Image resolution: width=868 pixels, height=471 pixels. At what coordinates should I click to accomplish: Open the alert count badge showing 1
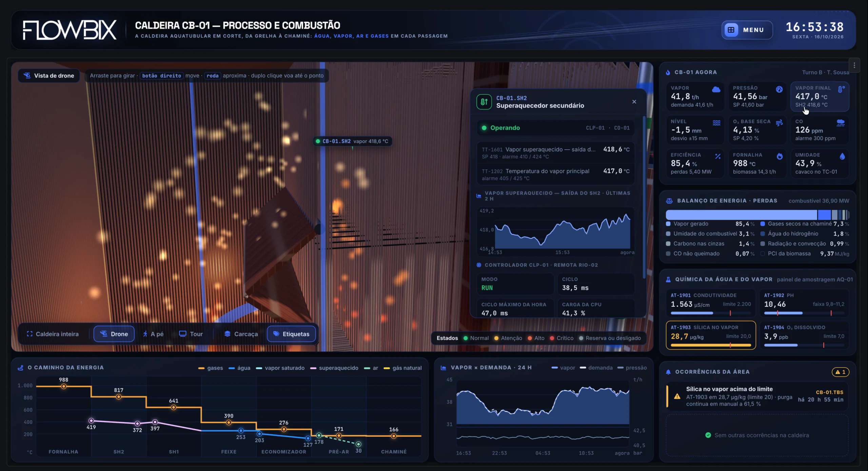(x=841, y=372)
